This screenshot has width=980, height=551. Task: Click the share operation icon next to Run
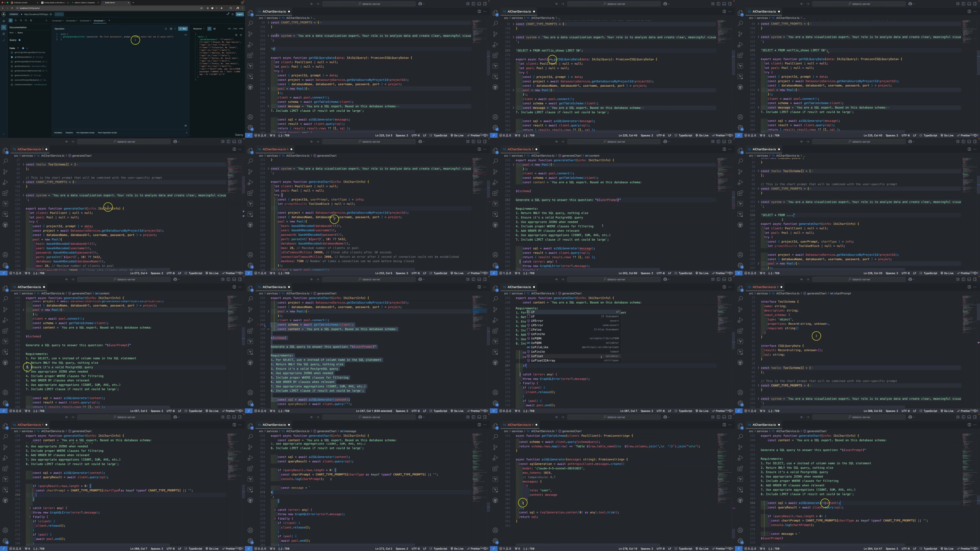[x=166, y=29]
